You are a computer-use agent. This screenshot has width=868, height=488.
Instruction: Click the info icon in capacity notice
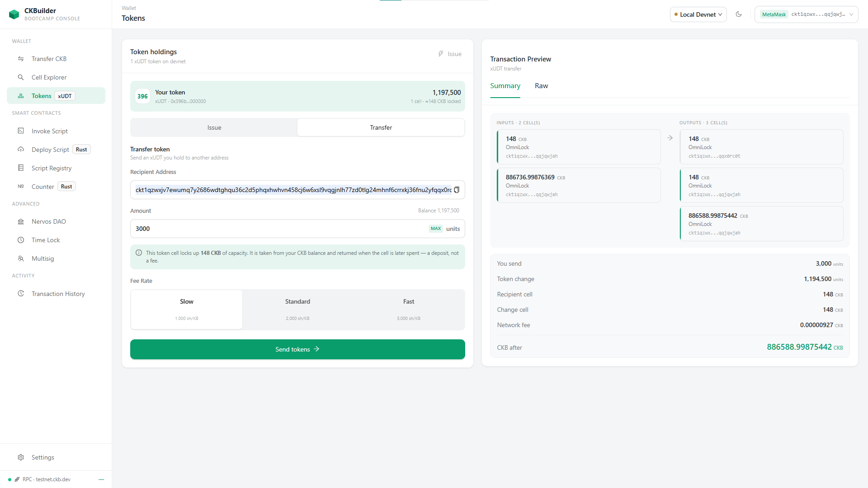(139, 253)
